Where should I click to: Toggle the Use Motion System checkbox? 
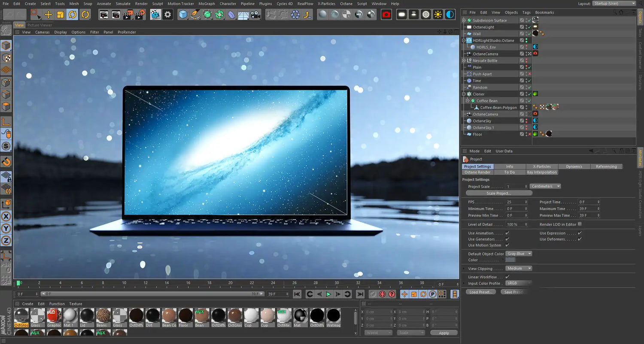click(x=507, y=245)
